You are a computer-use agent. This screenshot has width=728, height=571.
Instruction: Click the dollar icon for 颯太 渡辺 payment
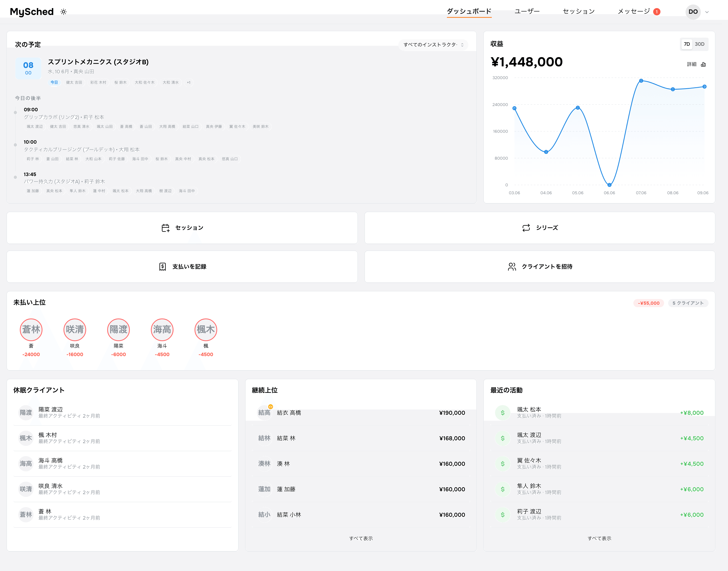coord(503,438)
